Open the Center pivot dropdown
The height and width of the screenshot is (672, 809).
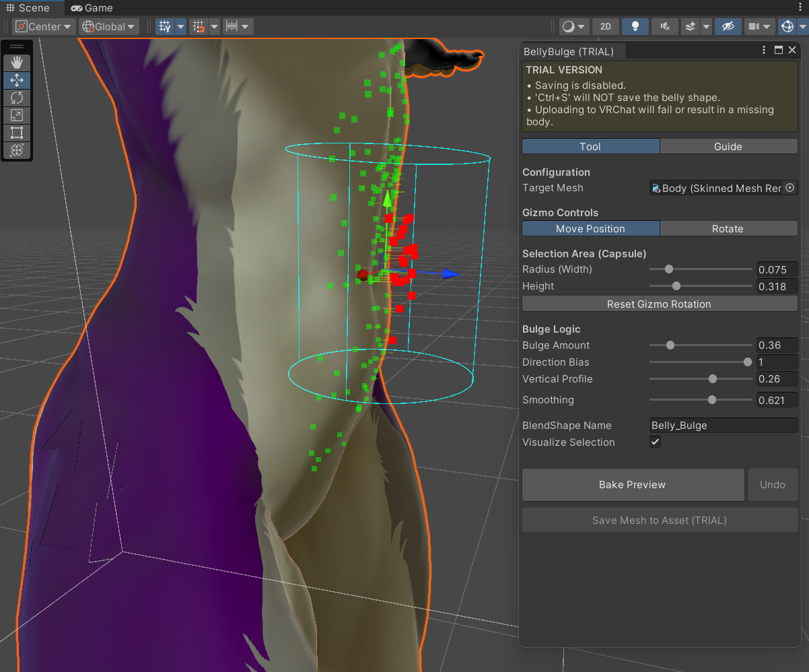(43, 26)
